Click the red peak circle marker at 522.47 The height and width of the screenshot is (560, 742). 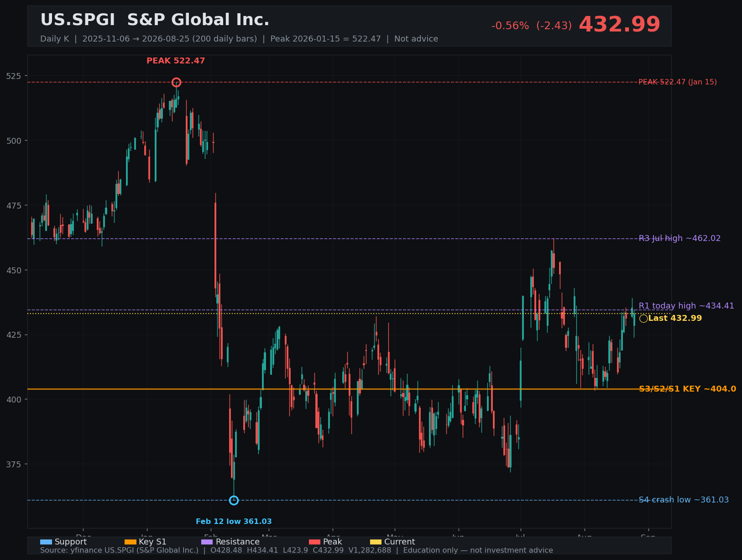176,83
